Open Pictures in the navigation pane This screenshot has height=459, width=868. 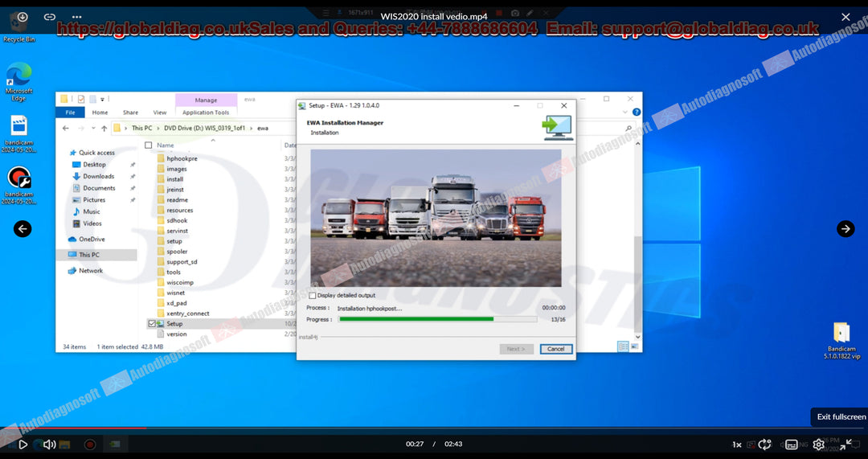click(x=94, y=200)
